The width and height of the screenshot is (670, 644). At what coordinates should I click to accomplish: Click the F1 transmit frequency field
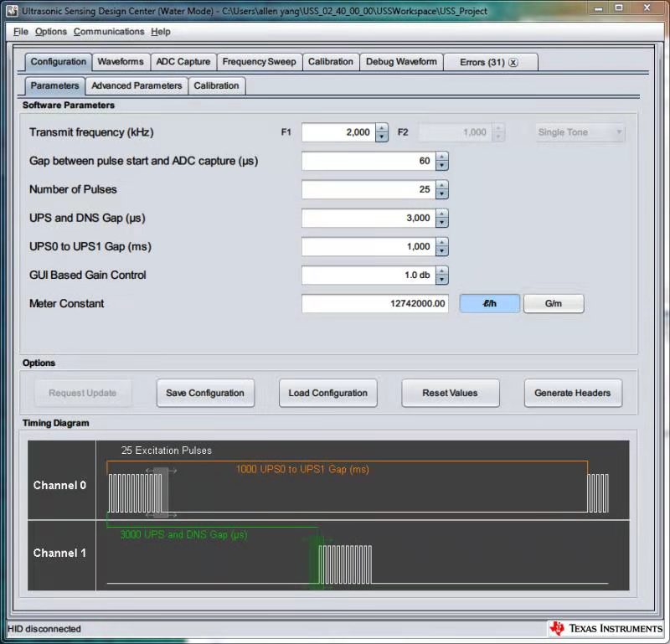[x=338, y=132]
